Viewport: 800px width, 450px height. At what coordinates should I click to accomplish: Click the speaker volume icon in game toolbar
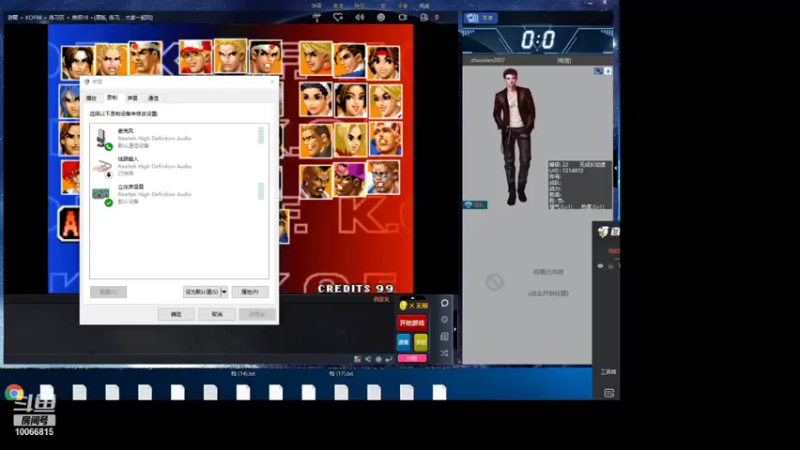(x=360, y=17)
